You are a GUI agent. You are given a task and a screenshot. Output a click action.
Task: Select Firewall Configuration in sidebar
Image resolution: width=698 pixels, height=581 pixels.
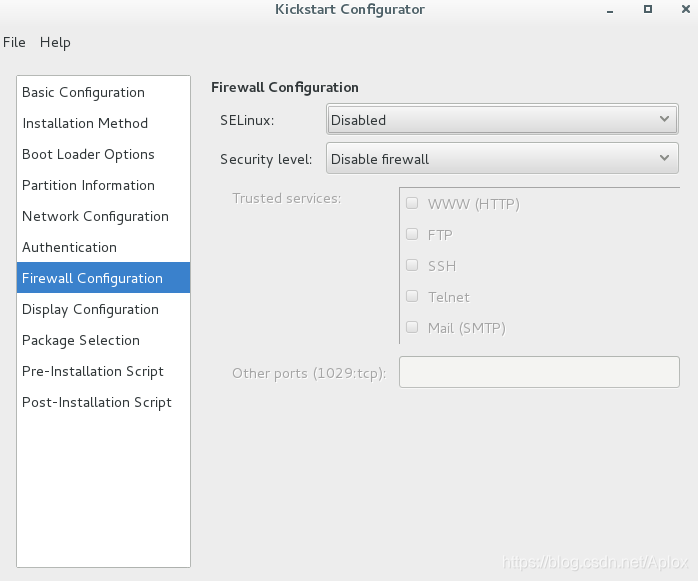point(103,278)
